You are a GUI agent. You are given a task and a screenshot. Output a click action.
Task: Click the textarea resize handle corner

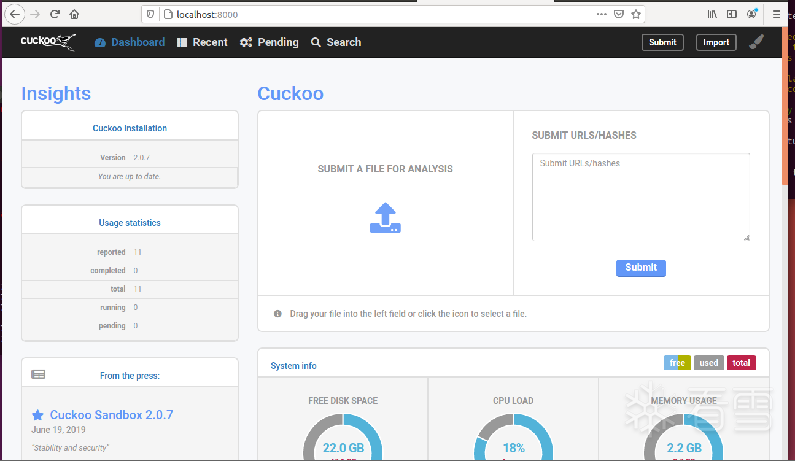(746, 237)
